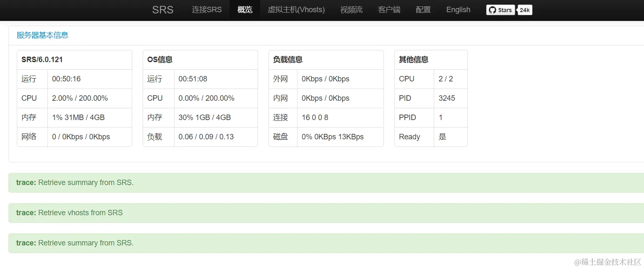The height and width of the screenshot is (269, 644).
Task: Click the last 'Retrieve summary from SRS.' trace
Action: click(x=326, y=243)
